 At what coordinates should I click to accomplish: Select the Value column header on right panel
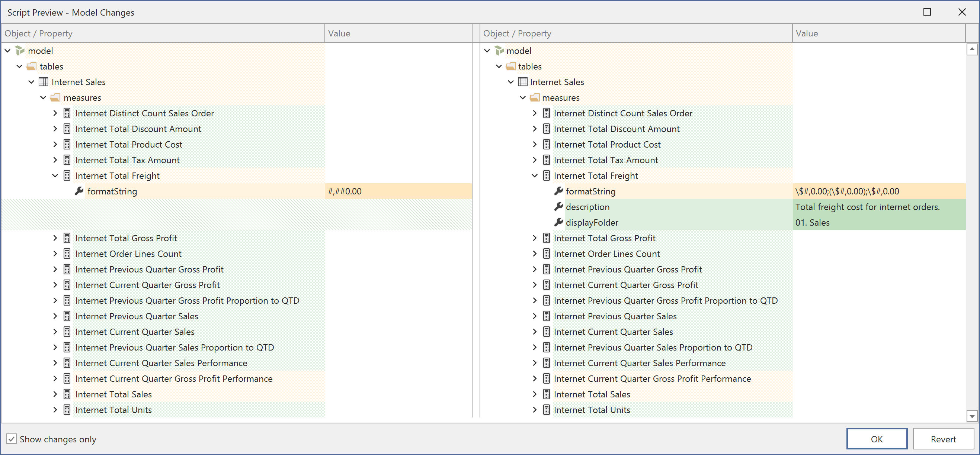tap(807, 33)
